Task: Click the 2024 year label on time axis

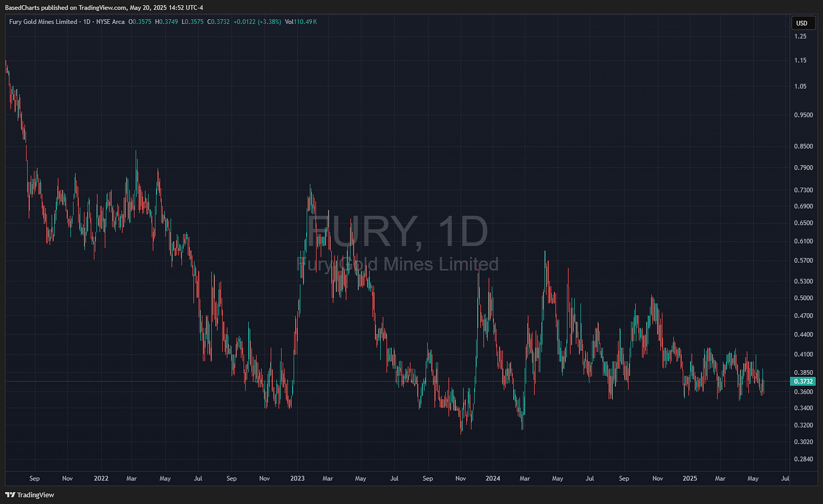Action: (x=493, y=478)
